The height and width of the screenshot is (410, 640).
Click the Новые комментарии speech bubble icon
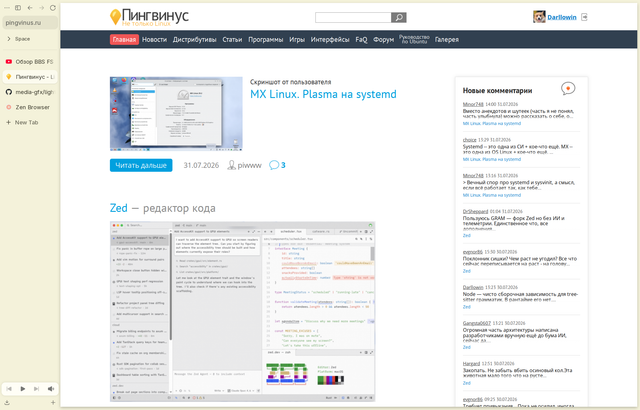[x=568, y=89]
